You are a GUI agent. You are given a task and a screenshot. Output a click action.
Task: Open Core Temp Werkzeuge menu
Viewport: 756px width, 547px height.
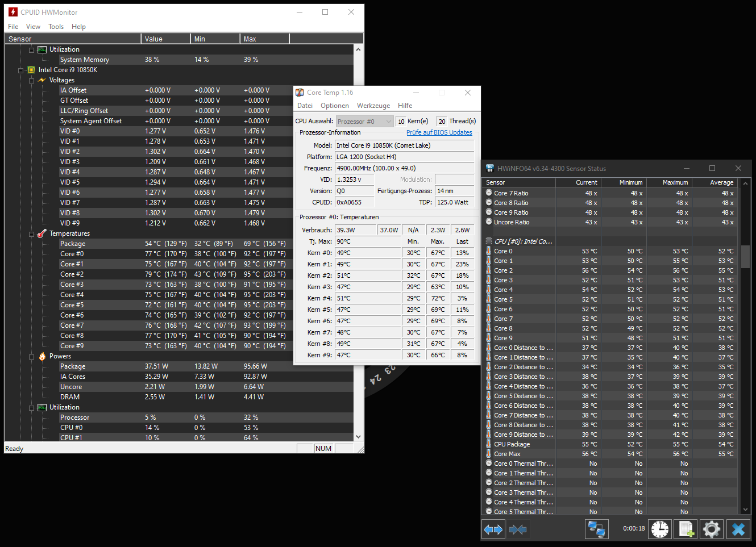pyautogui.click(x=373, y=106)
